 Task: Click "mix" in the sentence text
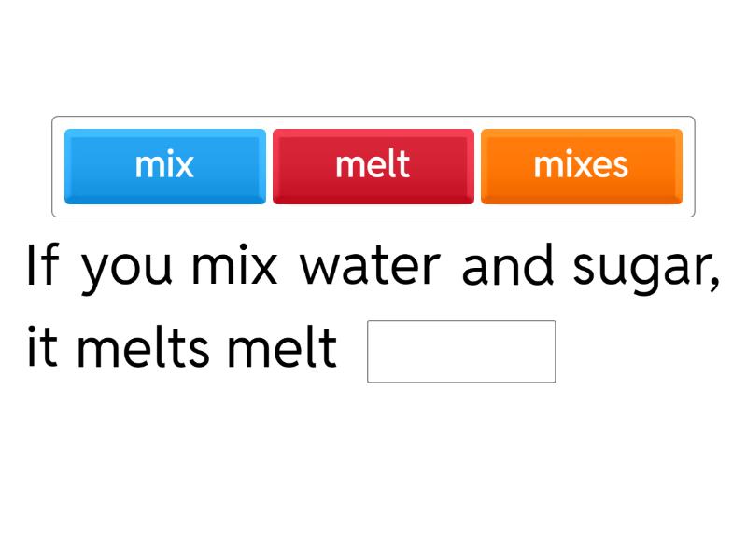pos(234,266)
